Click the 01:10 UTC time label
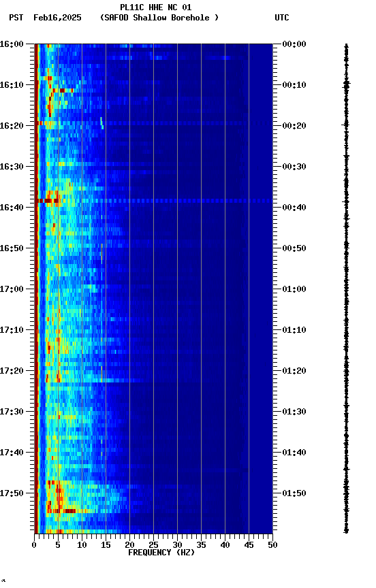 click(x=294, y=330)
